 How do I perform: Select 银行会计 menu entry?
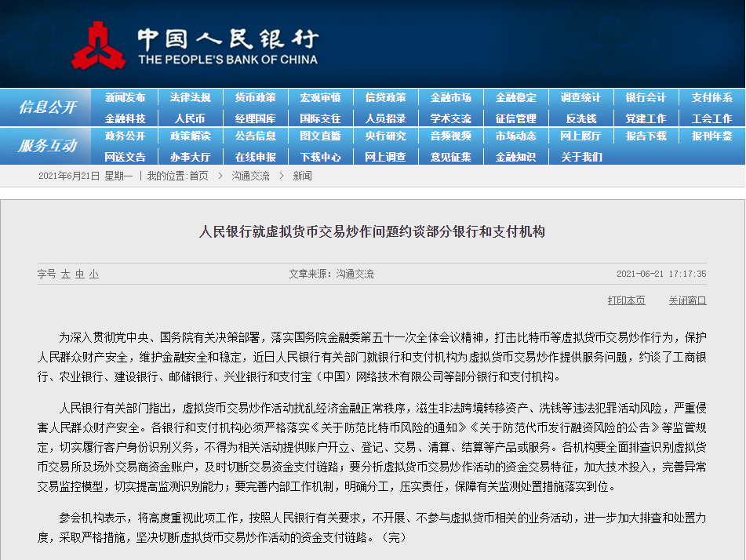coord(646,97)
